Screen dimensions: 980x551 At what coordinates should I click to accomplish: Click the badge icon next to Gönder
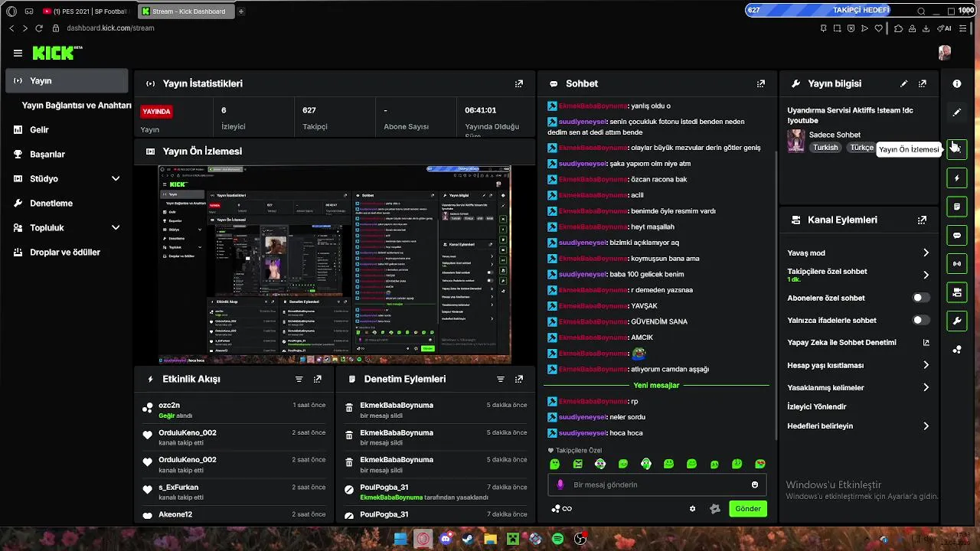pyautogui.click(x=715, y=509)
